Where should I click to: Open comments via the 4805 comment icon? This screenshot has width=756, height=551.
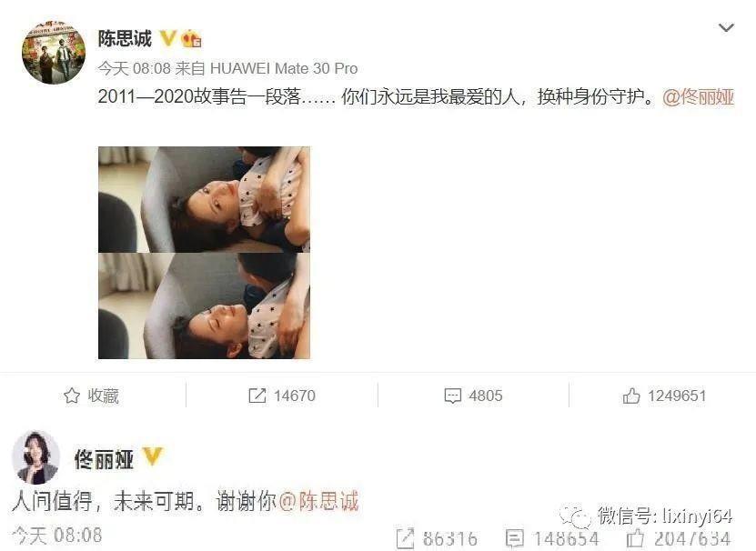click(452, 396)
